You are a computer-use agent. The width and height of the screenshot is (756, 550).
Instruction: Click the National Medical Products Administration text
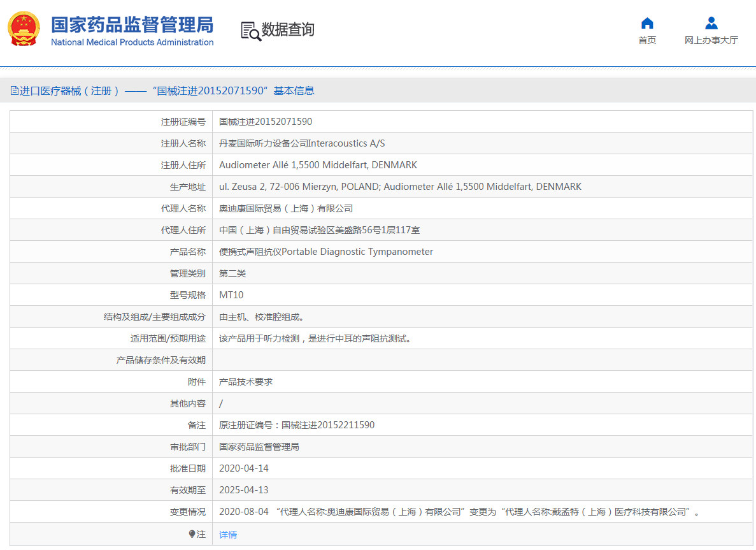(132, 43)
